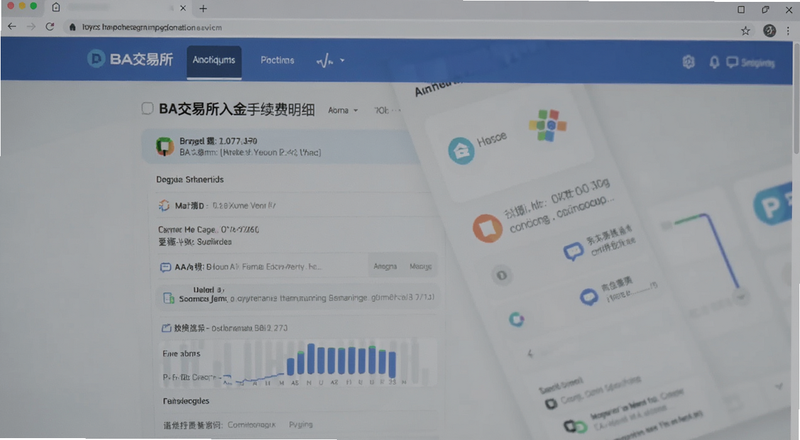Click the icon beside Mat row
The height and width of the screenshot is (440, 800).
164,205
